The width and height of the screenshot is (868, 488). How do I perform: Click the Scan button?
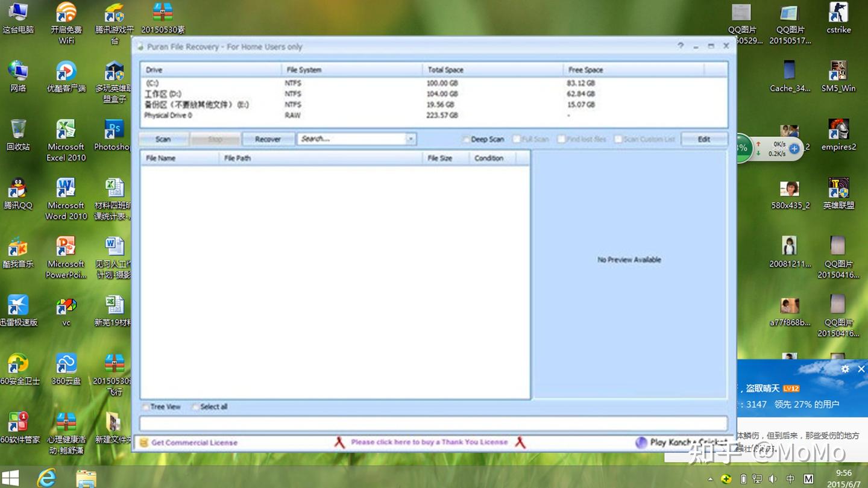(163, 139)
